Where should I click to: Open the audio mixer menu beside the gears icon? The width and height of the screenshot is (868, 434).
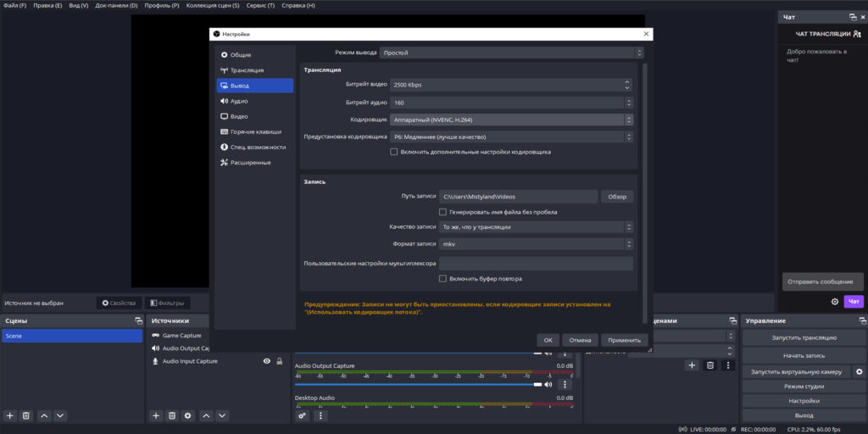[x=320, y=415]
